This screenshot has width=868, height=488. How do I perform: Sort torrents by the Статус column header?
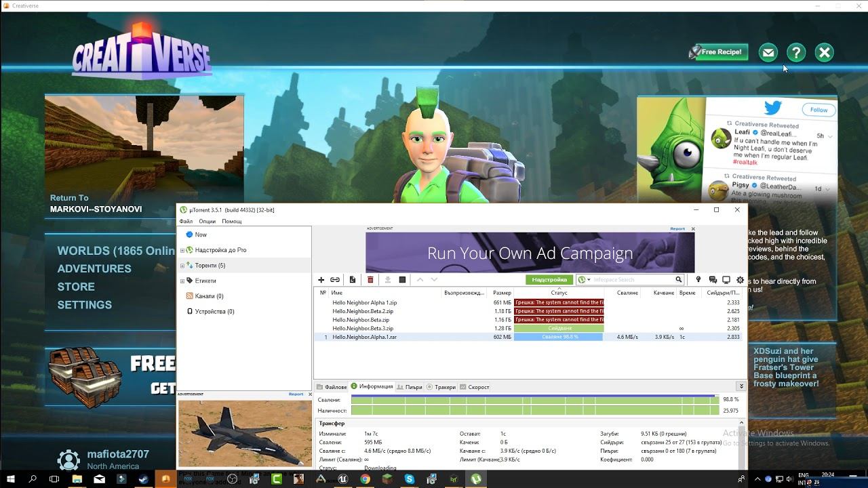pos(559,293)
